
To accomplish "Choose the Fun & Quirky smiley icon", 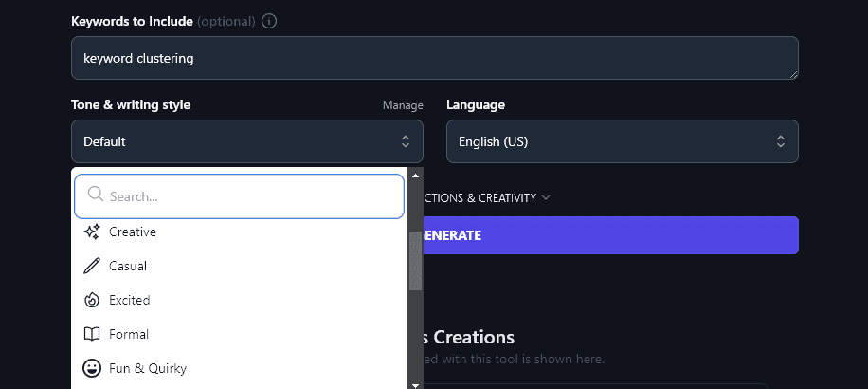I will tap(92, 368).
